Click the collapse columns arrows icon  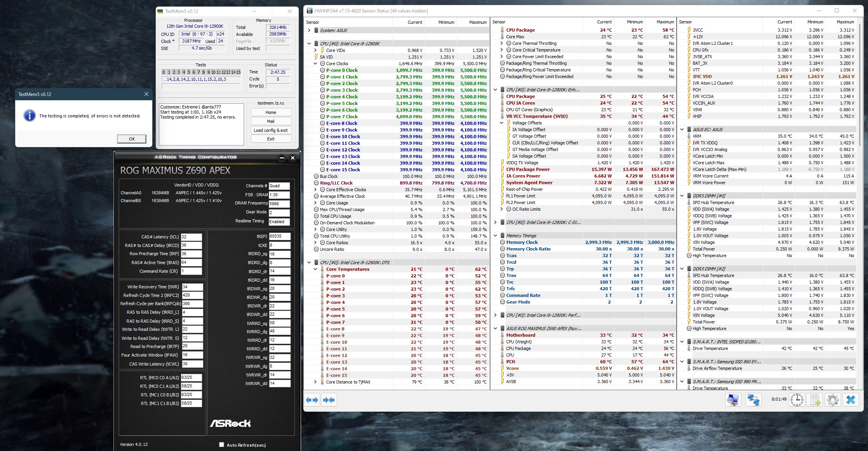pyautogui.click(x=329, y=400)
